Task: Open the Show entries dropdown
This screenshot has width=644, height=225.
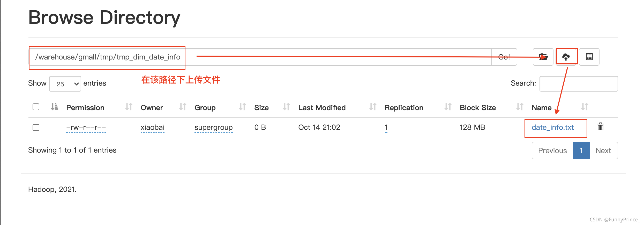Action: [65, 84]
